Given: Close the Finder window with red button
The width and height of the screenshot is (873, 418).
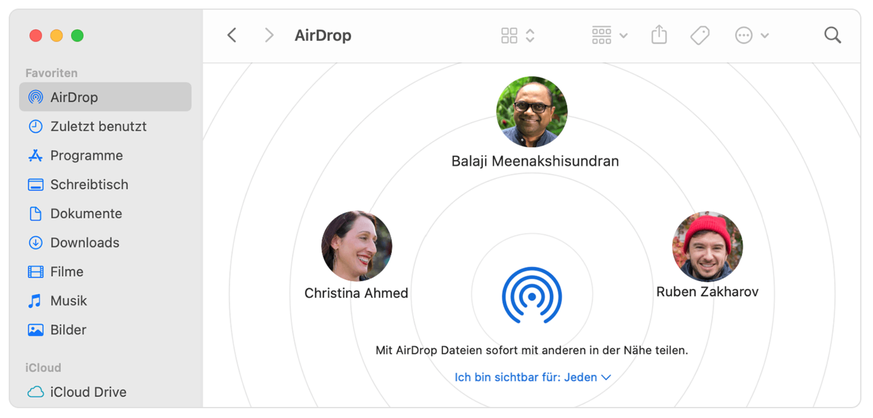Looking at the screenshot, I should 36,36.
